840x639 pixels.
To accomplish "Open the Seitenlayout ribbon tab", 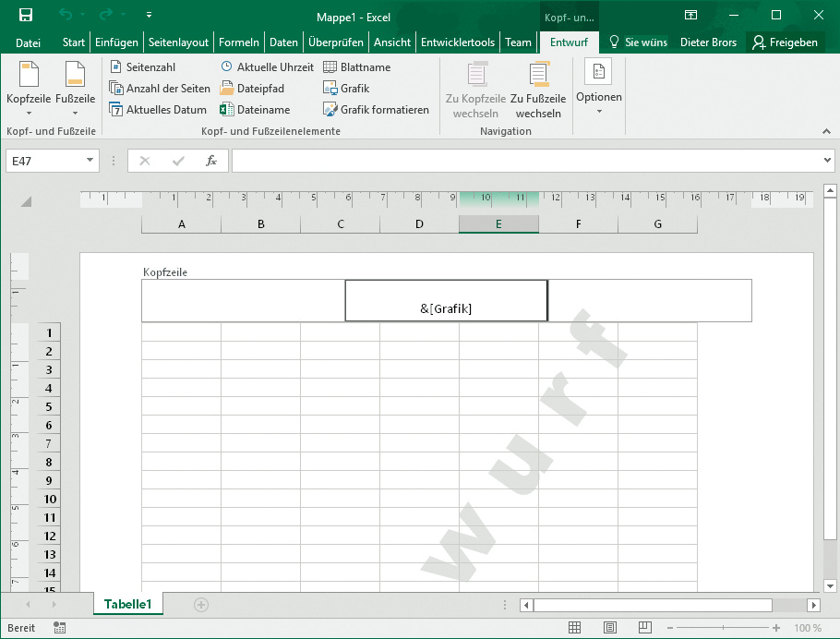I will coord(179,42).
